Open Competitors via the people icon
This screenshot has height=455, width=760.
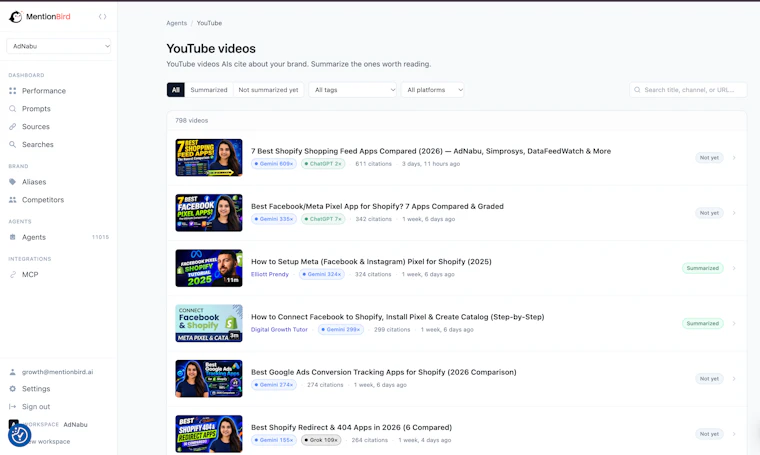point(13,200)
